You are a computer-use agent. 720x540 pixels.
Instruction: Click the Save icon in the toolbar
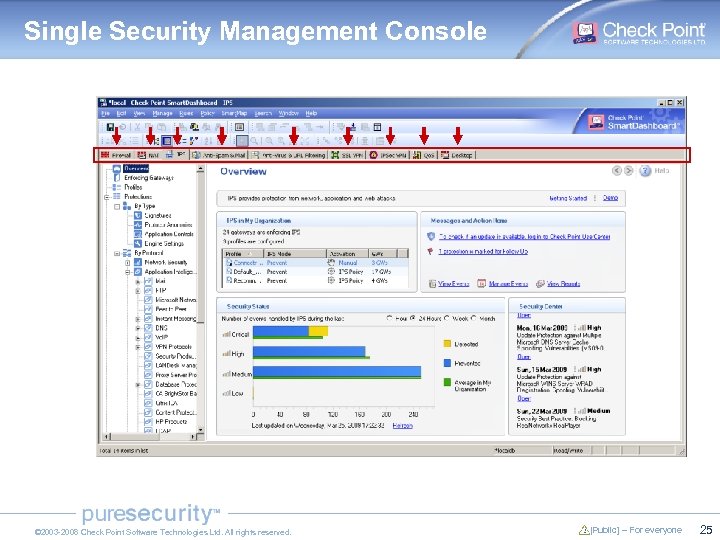[111, 127]
